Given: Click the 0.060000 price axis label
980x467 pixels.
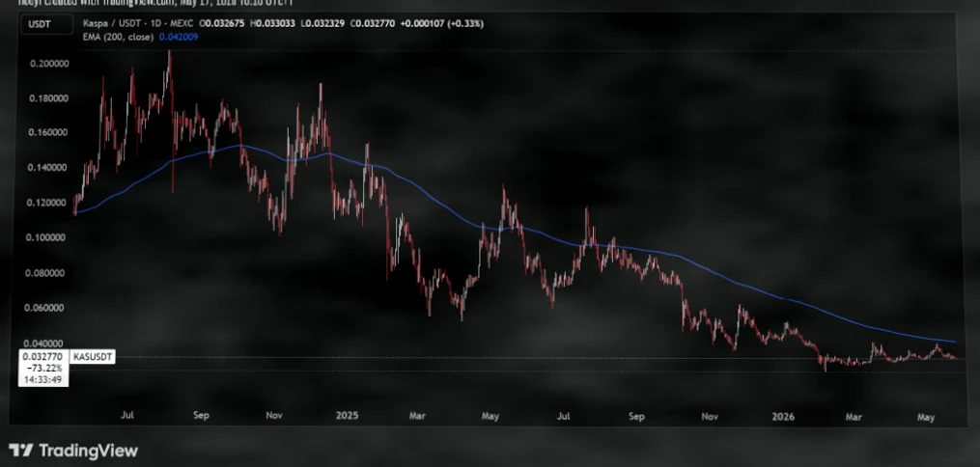Looking at the screenshot, I should (49, 308).
